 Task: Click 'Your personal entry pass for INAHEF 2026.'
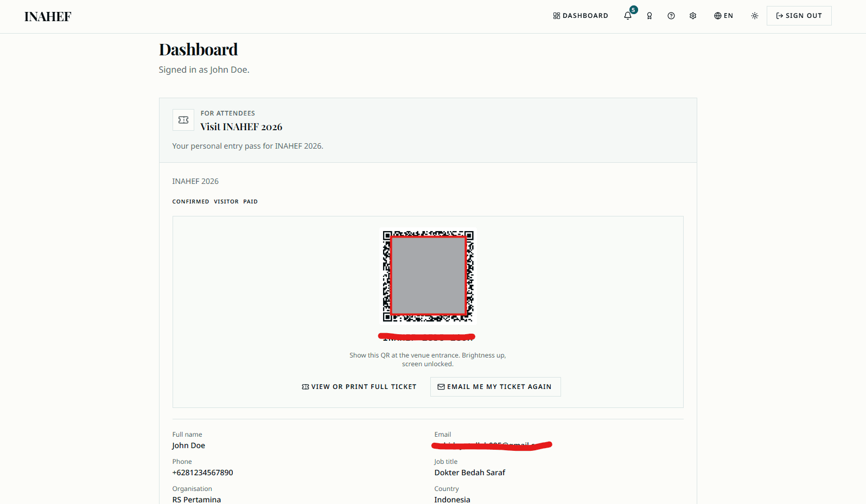point(248,146)
